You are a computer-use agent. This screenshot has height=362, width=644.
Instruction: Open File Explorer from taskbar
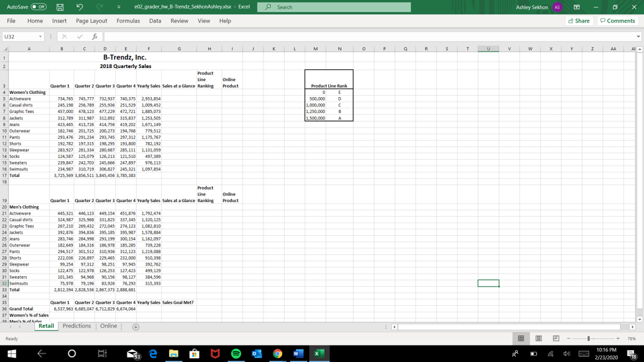[174, 354]
